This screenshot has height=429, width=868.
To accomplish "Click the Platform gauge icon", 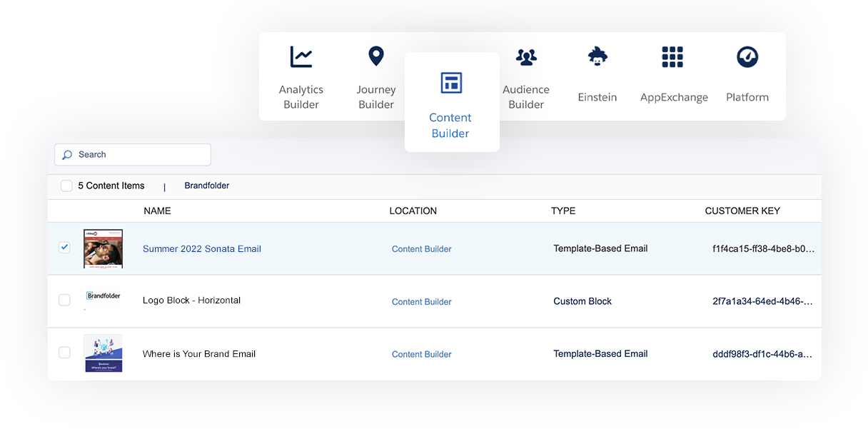I will pos(747,57).
